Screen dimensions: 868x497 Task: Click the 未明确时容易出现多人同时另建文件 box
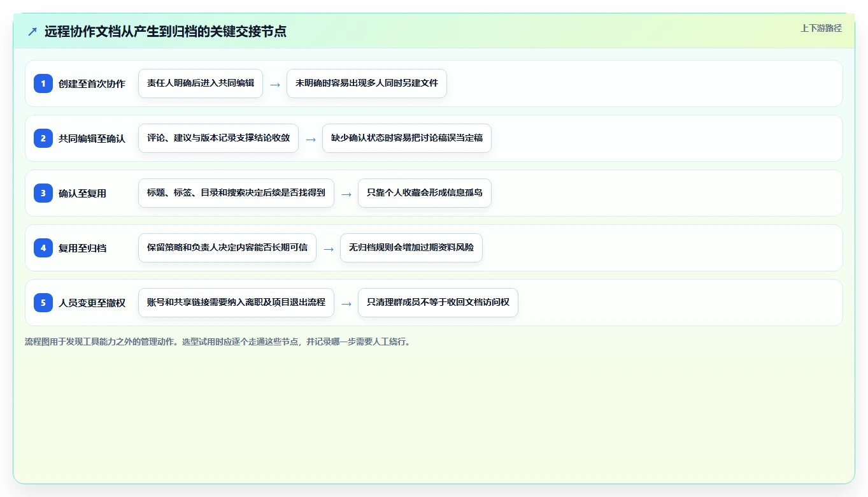(x=367, y=83)
